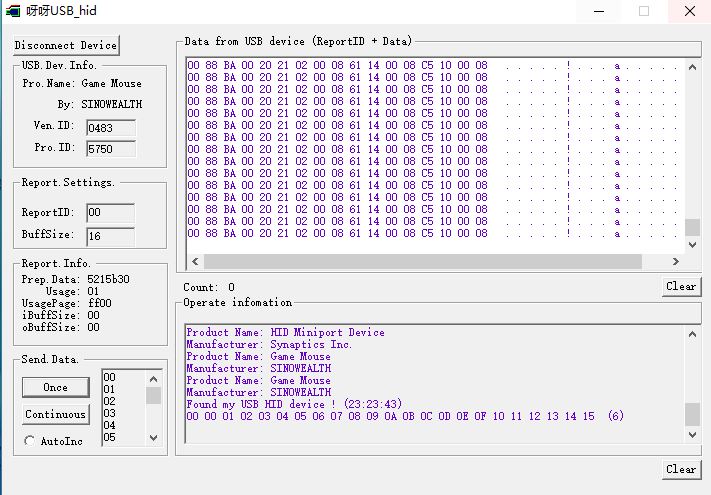Click the send list scrollbar thumb
711x495 pixels.
[153, 395]
